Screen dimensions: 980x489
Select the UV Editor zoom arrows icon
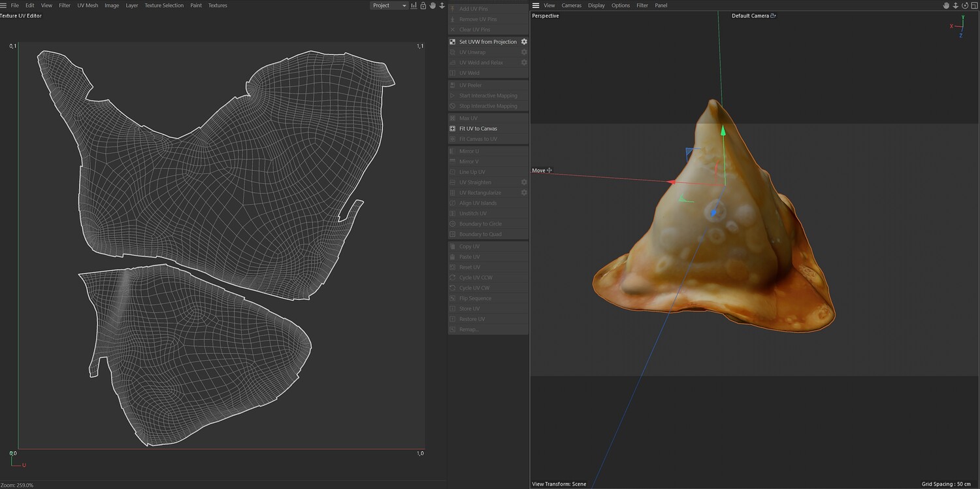tap(442, 5)
